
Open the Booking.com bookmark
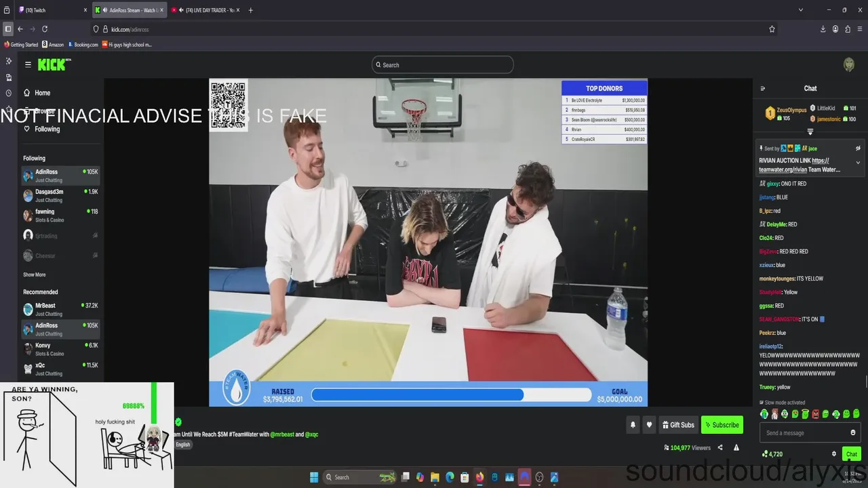(83, 45)
